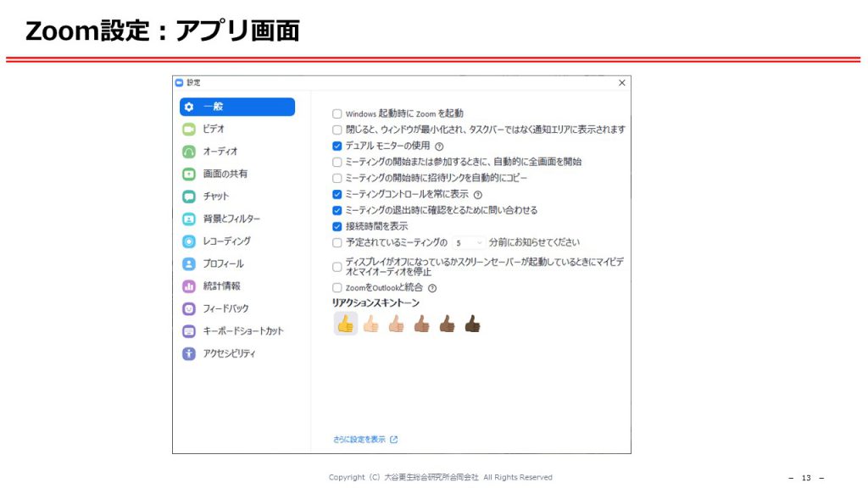Check 招待リンクを自動的にコピー option
868x488 pixels.
(x=337, y=178)
